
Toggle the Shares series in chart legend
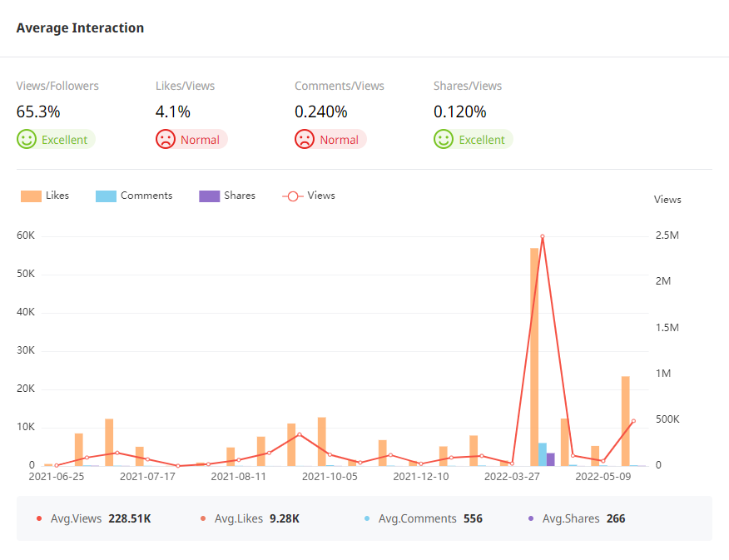click(x=227, y=196)
